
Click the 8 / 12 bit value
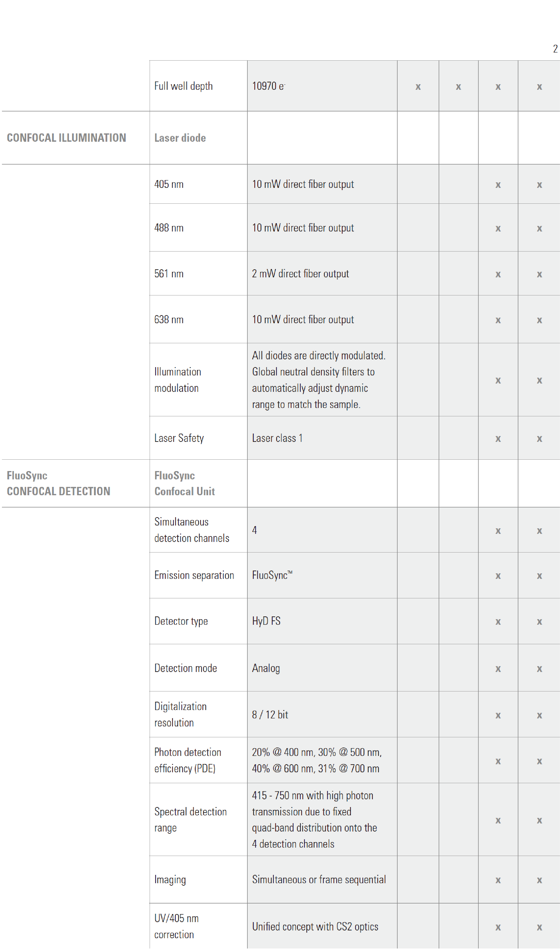pos(270,715)
